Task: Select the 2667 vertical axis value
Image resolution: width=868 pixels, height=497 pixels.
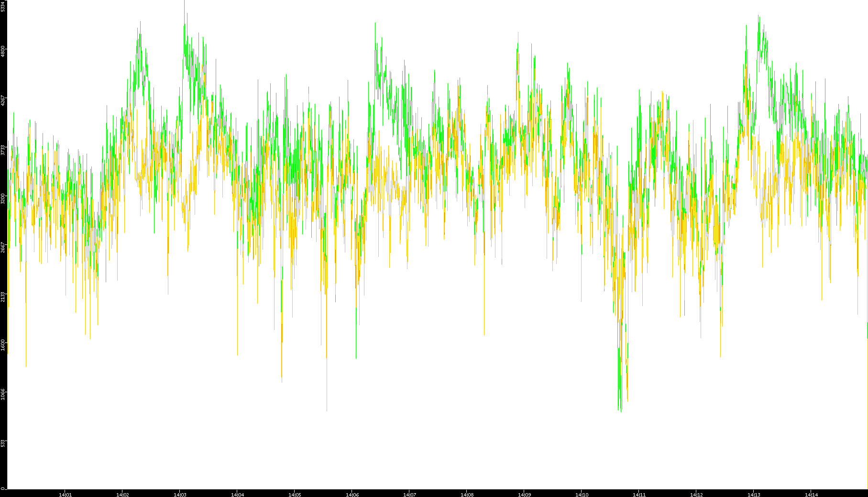Action: 3,247
